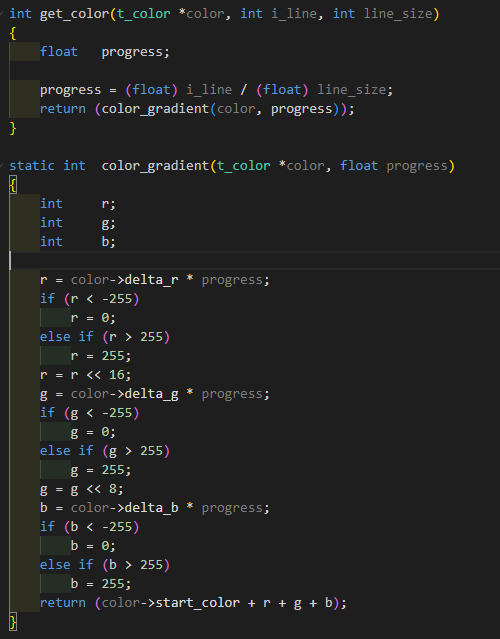The image size is (500, 639).
Task: Click the "else if (r > 255)" line
Action: pos(105,337)
